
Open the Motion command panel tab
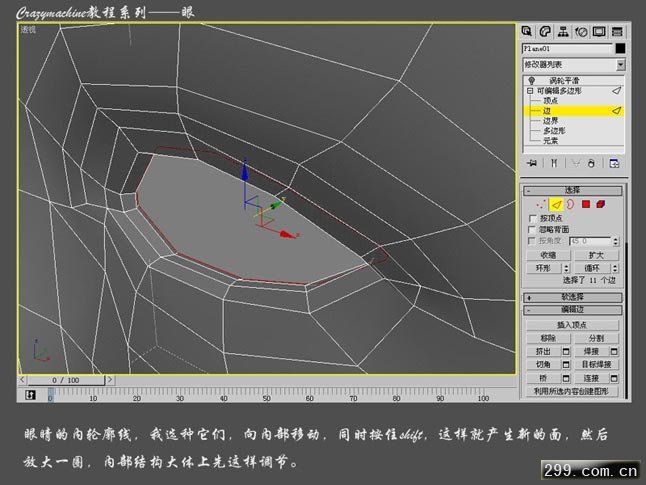581,32
